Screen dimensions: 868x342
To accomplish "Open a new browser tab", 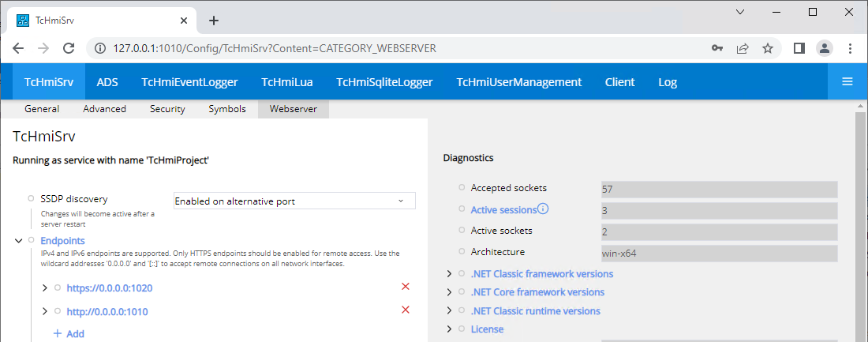I will [x=213, y=21].
